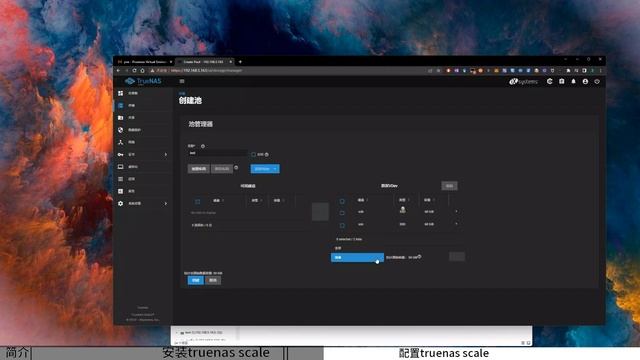Select all in available disks table header checkbox
Screen dimensions: 640x360
pos(198,201)
